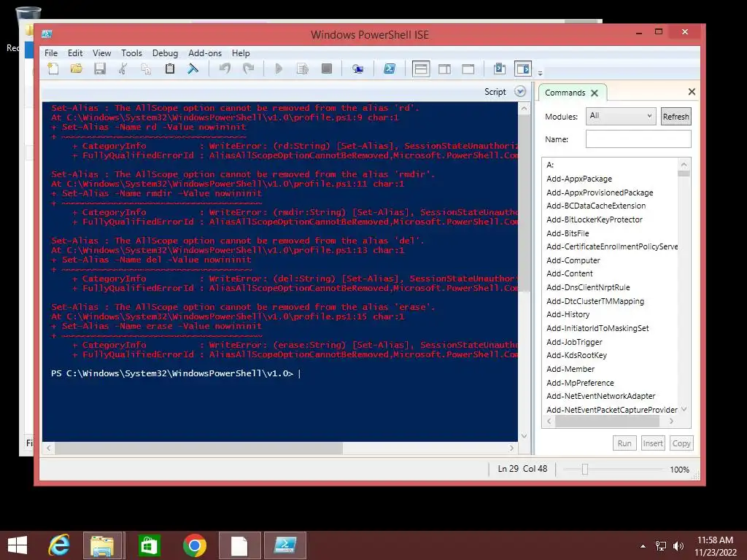This screenshot has height=560, width=747.
Task: Show hidden tray icons arrow
Action: (643, 546)
